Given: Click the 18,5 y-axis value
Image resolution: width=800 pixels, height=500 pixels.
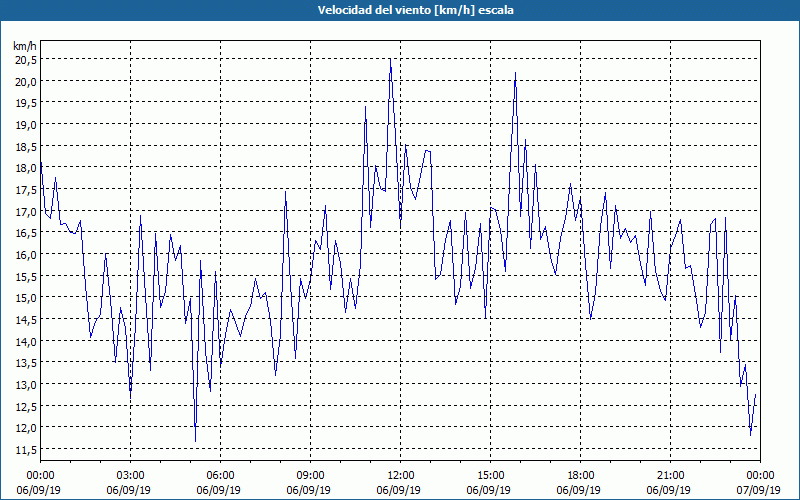Looking at the screenshot, I should (x=27, y=147).
